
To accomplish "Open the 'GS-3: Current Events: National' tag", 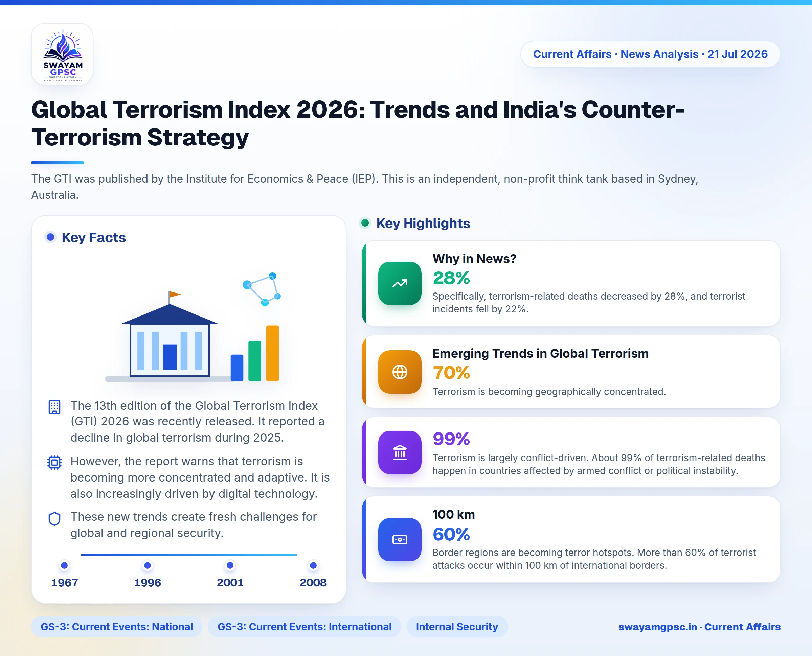I will (117, 627).
